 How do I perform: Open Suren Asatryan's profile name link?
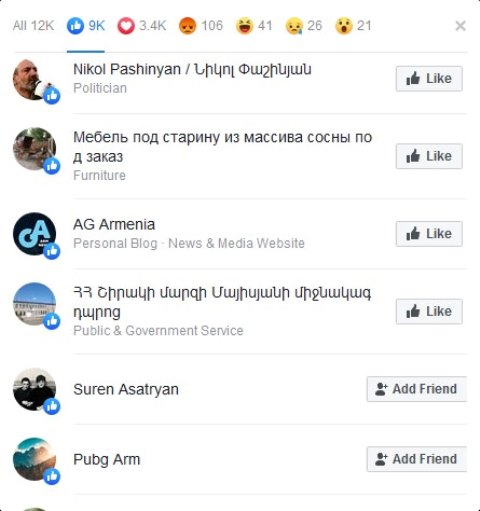click(126, 389)
